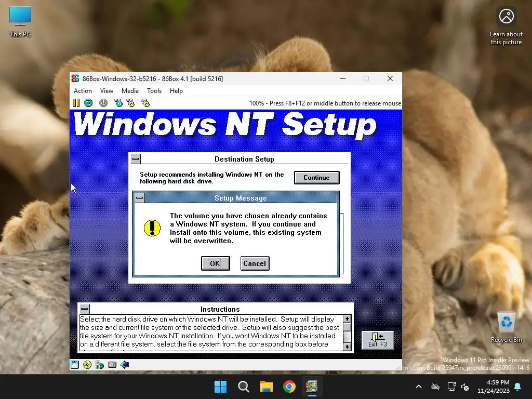
Task: Click the sound speaker status icon
Action: click(125, 365)
